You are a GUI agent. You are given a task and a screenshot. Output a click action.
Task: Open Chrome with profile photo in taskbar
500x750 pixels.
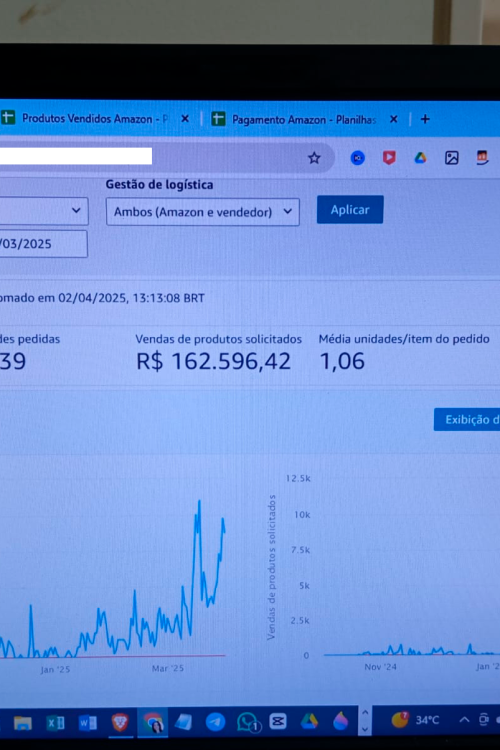tap(152, 722)
